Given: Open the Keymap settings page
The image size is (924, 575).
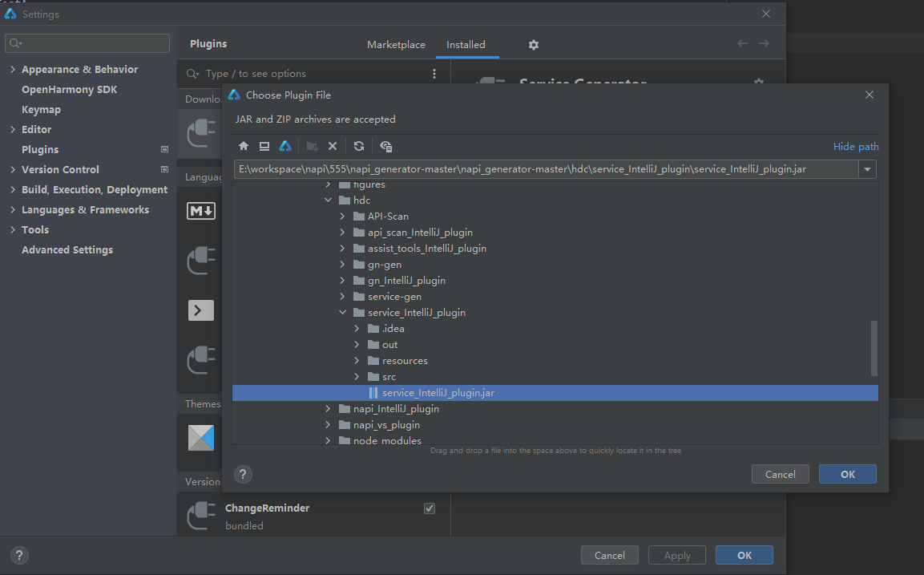Looking at the screenshot, I should tap(41, 110).
